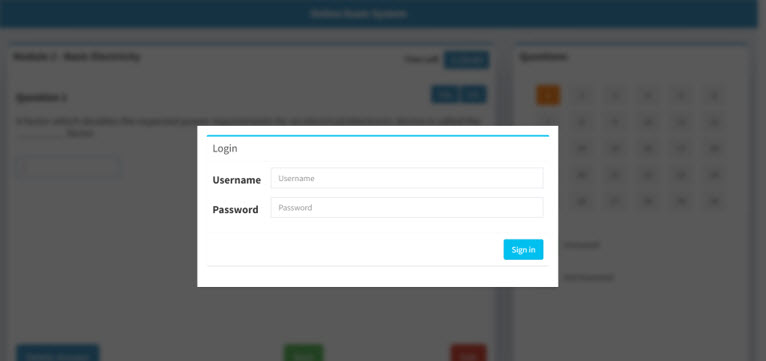This screenshot has height=361, width=766.
Task: Select the orange question 1 button
Action: tap(548, 95)
